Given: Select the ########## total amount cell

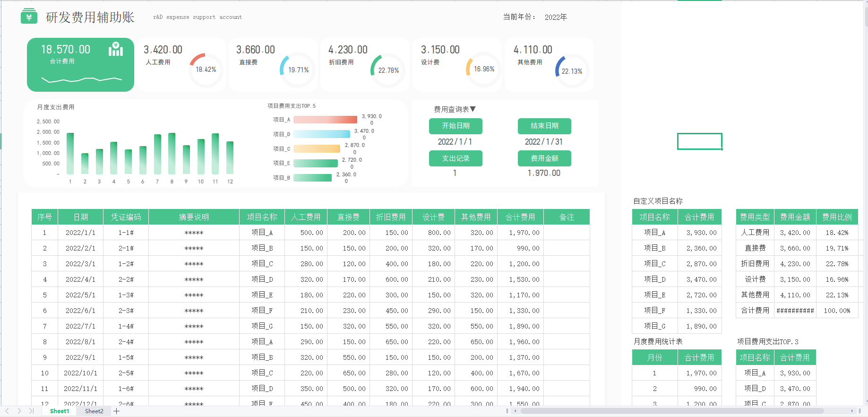Looking at the screenshot, I should (795, 311).
